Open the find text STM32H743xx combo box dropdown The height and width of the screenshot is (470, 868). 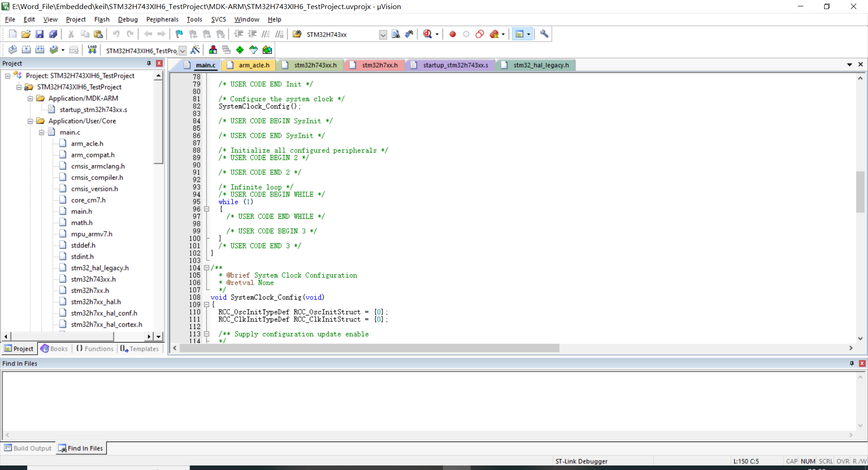pyautogui.click(x=383, y=35)
